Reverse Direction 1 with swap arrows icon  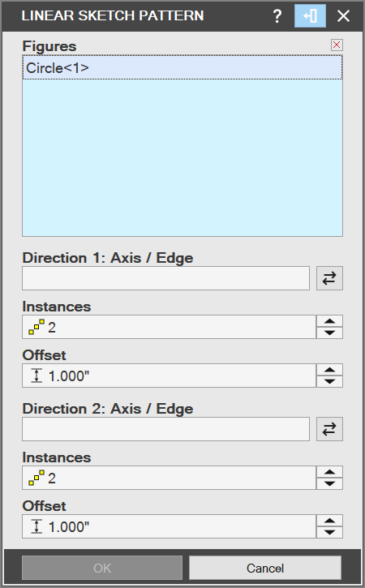(x=329, y=278)
